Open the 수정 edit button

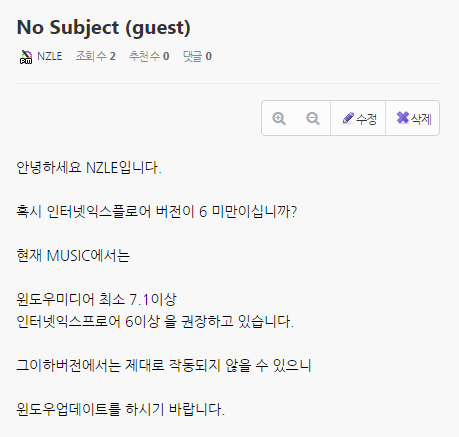pyautogui.click(x=358, y=118)
